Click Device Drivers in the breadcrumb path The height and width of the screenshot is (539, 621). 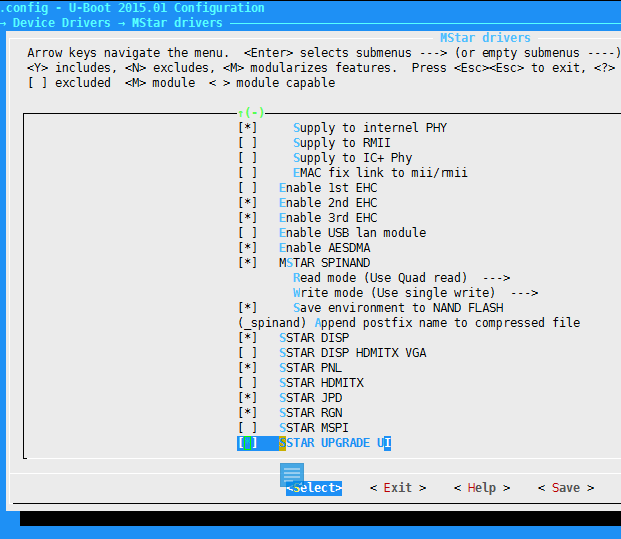54,22
